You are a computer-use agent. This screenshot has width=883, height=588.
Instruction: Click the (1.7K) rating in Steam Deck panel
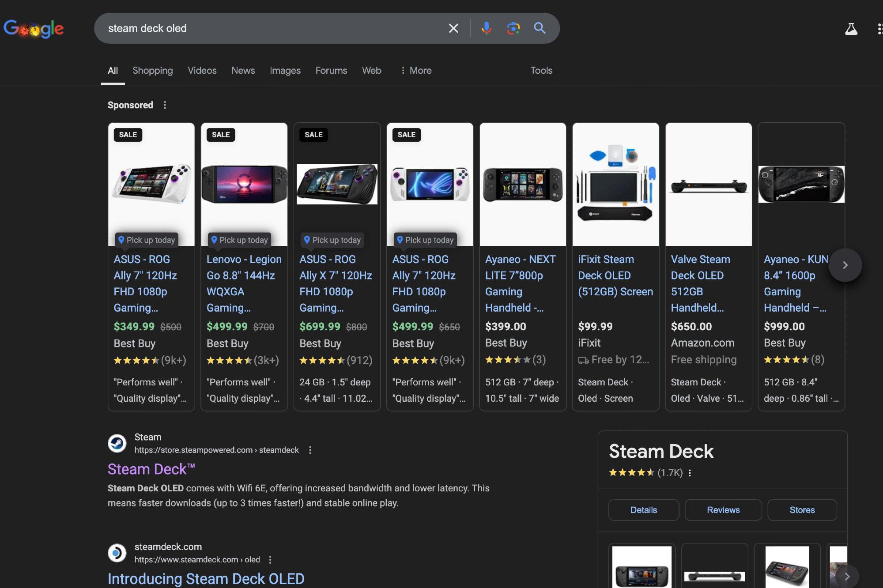click(x=670, y=473)
